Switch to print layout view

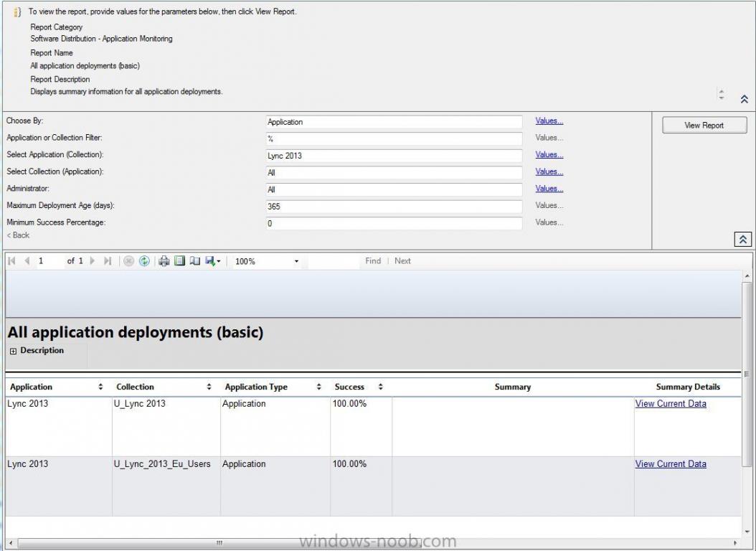click(x=179, y=261)
